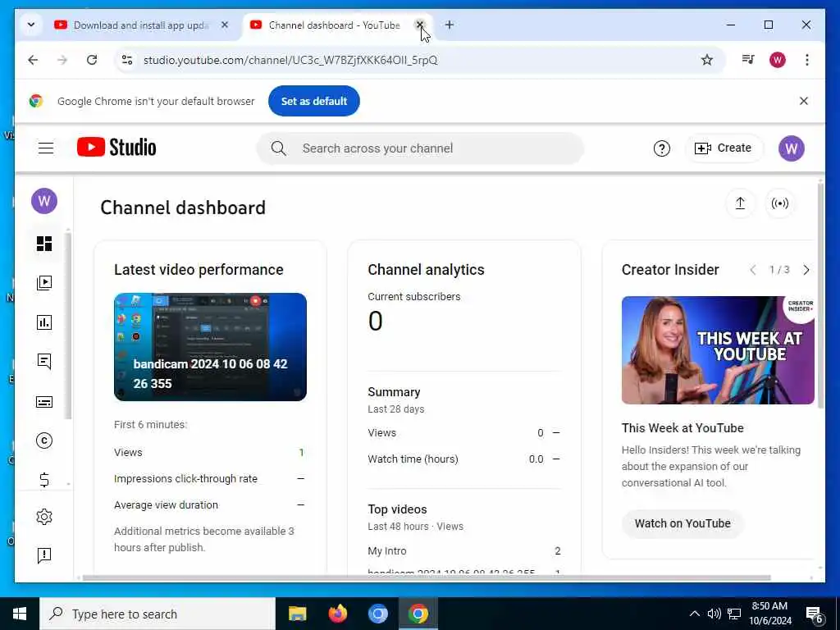Click the upload videos arrow icon

pyautogui.click(x=740, y=203)
